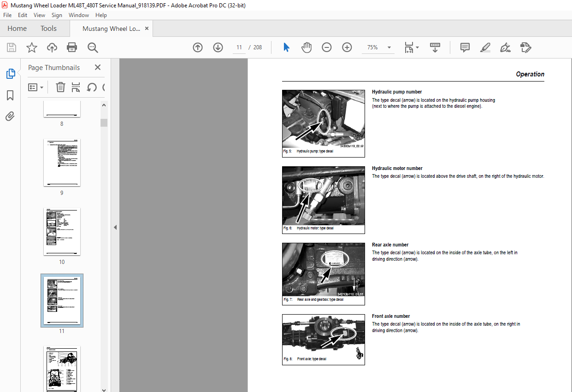Viewport: 572px width, 392px height.
Task: Select page 11 thumbnail
Action: point(62,300)
